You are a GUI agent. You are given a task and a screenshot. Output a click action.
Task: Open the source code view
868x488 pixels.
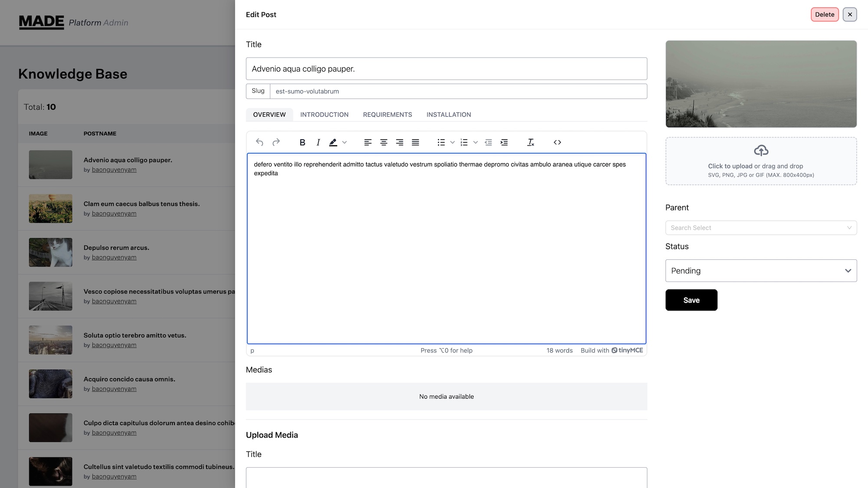coord(557,142)
